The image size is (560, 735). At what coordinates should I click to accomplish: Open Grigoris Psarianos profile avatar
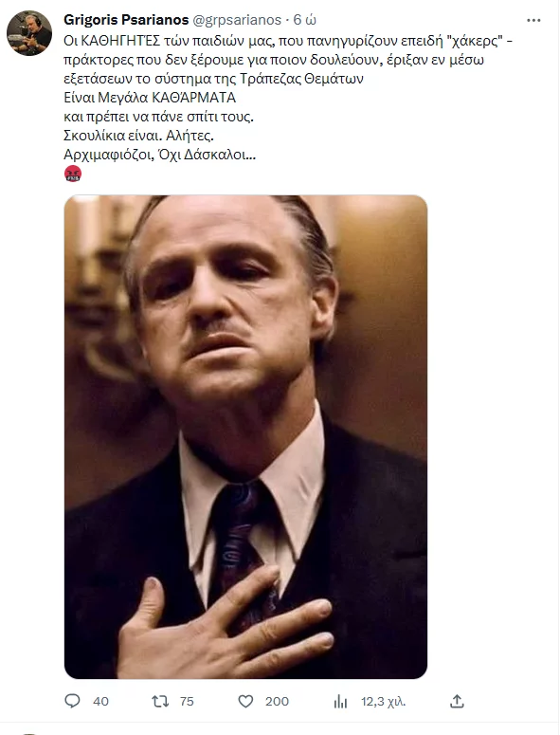tap(29, 33)
